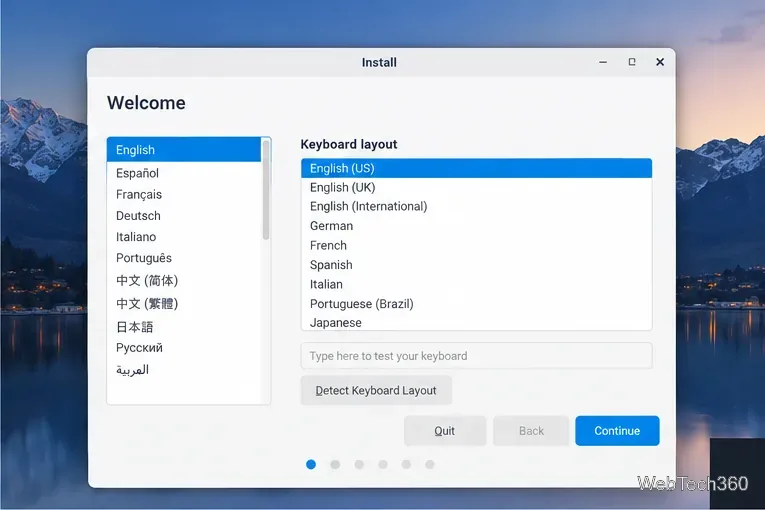The height and width of the screenshot is (510, 765).
Task: Close the Install window
Action: click(x=660, y=62)
